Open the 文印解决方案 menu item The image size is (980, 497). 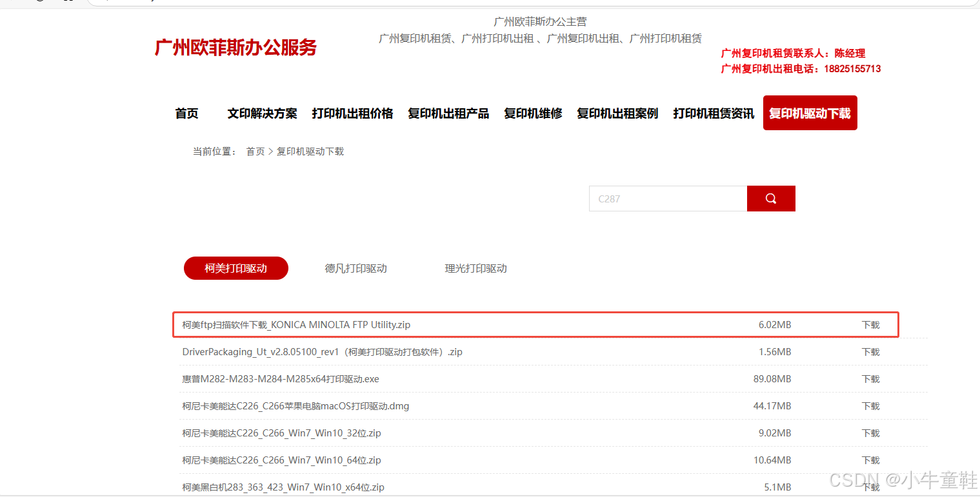[x=262, y=113]
